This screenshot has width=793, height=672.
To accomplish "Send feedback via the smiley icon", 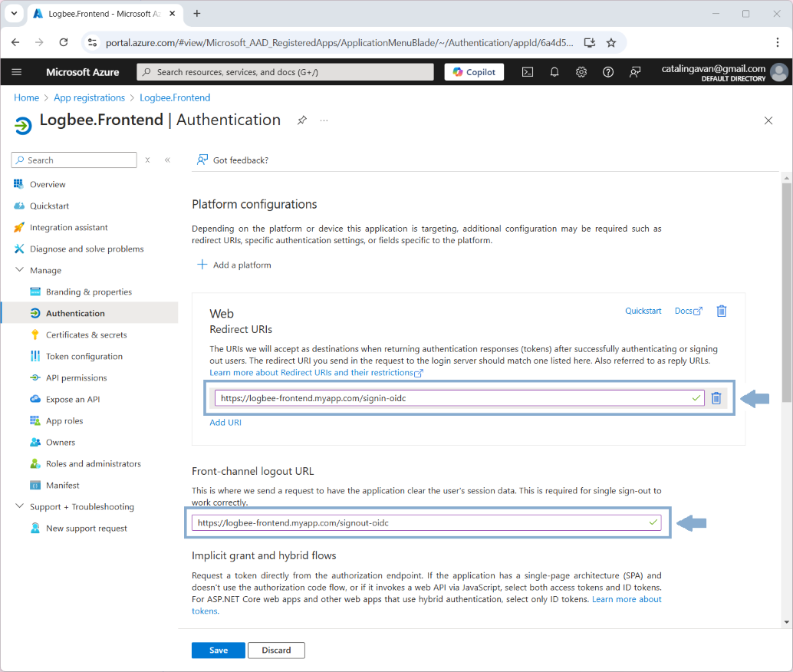I will tap(634, 71).
